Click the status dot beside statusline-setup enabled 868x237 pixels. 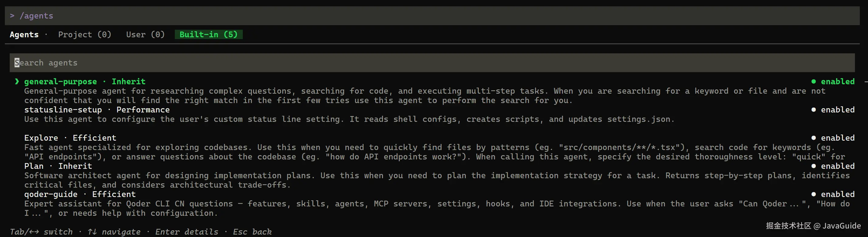tap(813, 110)
